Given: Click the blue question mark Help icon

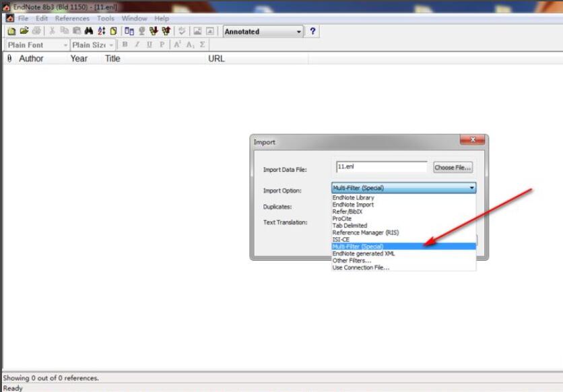Looking at the screenshot, I should 313,32.
